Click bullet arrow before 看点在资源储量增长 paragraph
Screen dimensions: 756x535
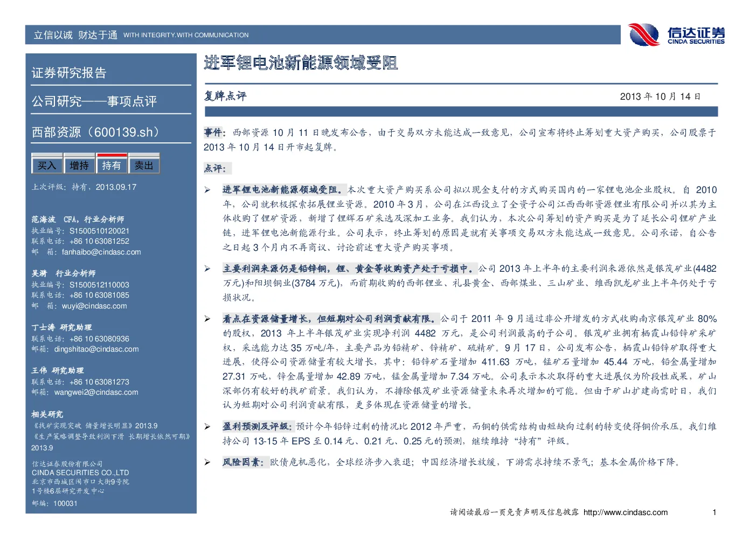pyautogui.click(x=207, y=319)
